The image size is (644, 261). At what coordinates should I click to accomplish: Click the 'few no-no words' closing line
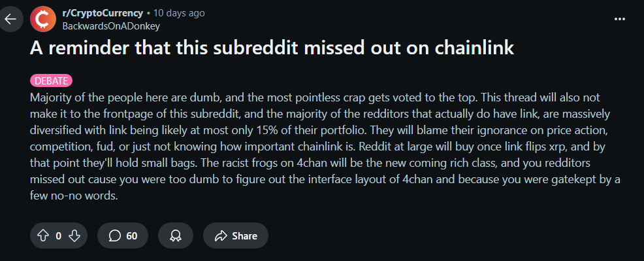(x=74, y=196)
